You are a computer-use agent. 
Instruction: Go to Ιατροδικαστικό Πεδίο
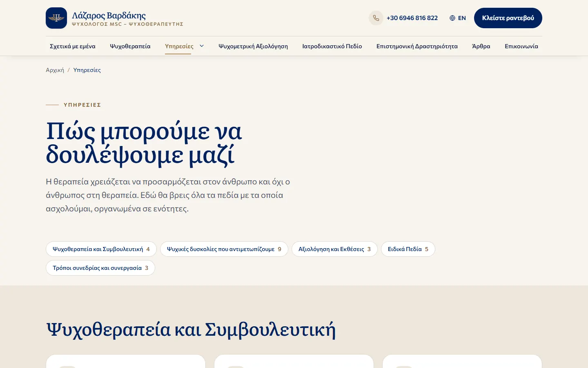click(x=332, y=46)
